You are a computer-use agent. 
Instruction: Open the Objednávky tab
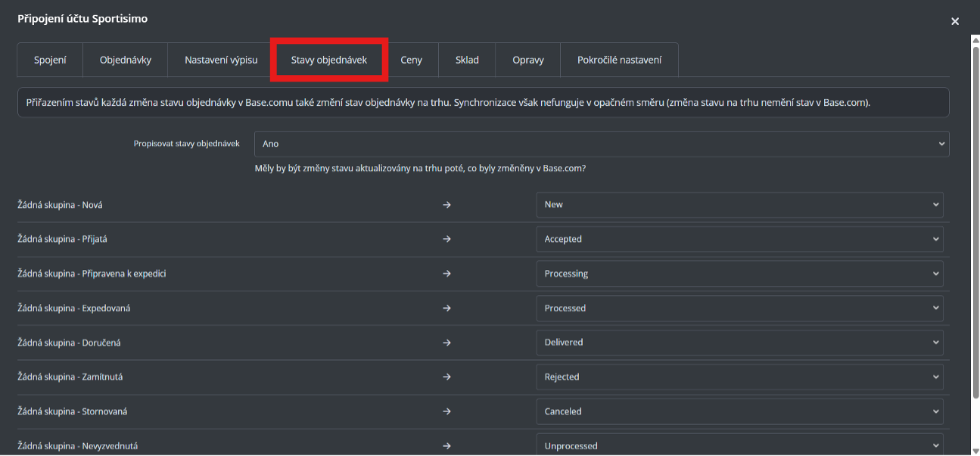[126, 60]
